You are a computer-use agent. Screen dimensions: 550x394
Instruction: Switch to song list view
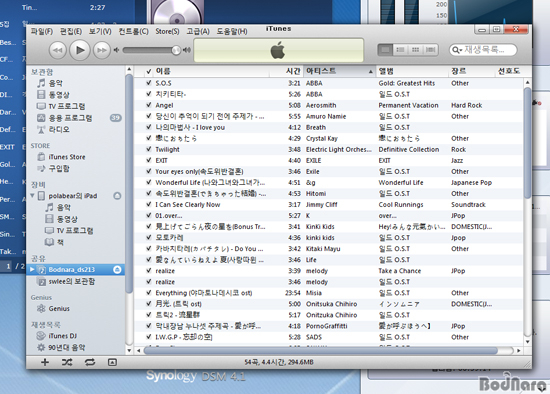coord(385,50)
